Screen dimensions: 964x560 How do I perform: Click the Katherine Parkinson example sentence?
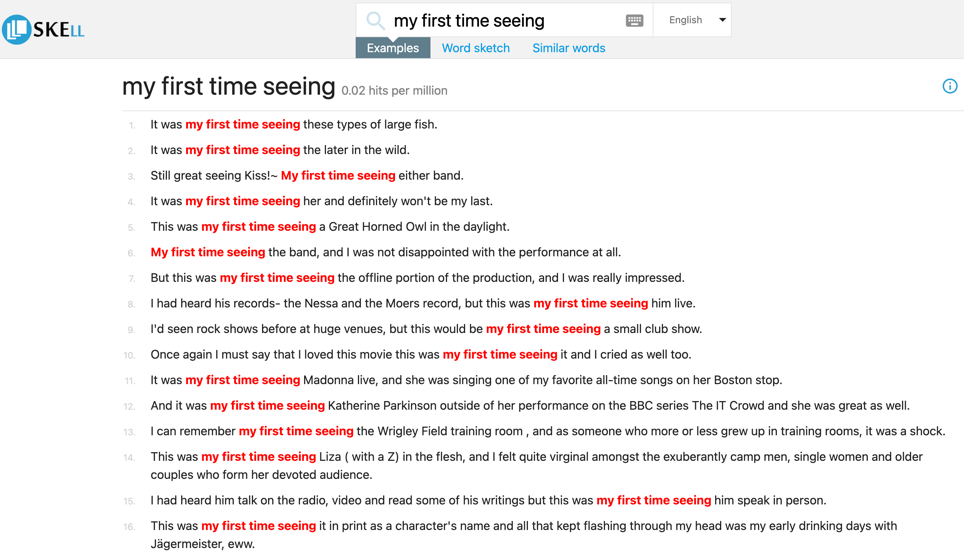click(x=530, y=406)
